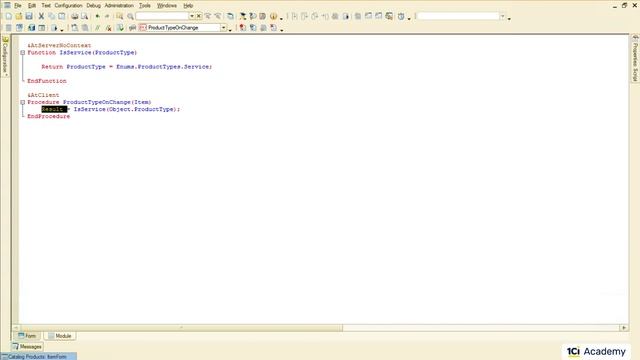This screenshot has height=360, width=640.
Task: Collapse the IsService function block
Action: (22, 53)
